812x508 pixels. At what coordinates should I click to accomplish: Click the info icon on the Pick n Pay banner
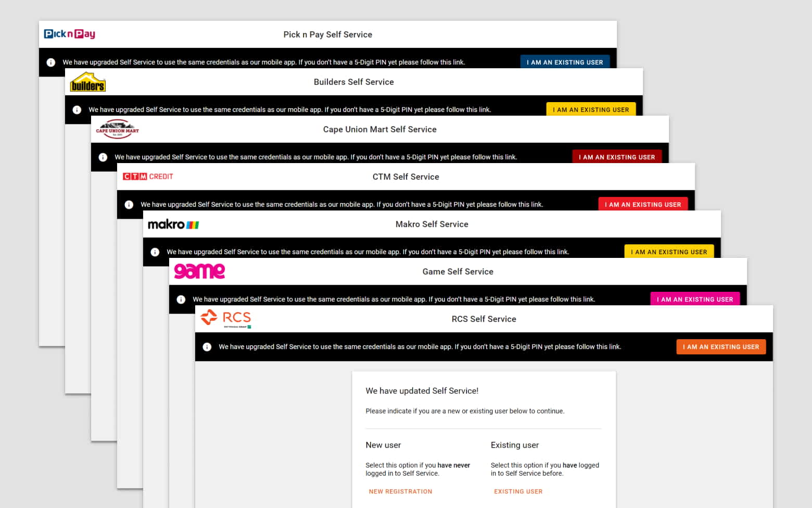click(50, 62)
